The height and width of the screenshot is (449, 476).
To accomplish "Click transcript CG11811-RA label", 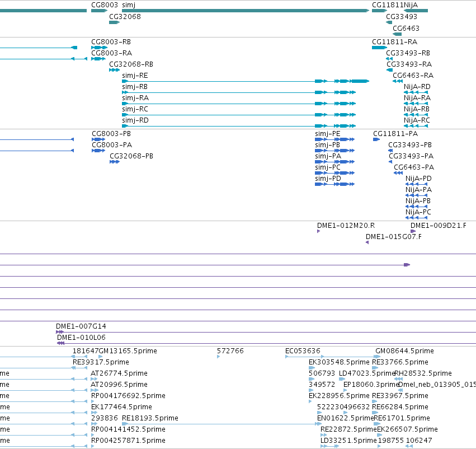I will [395, 41].
